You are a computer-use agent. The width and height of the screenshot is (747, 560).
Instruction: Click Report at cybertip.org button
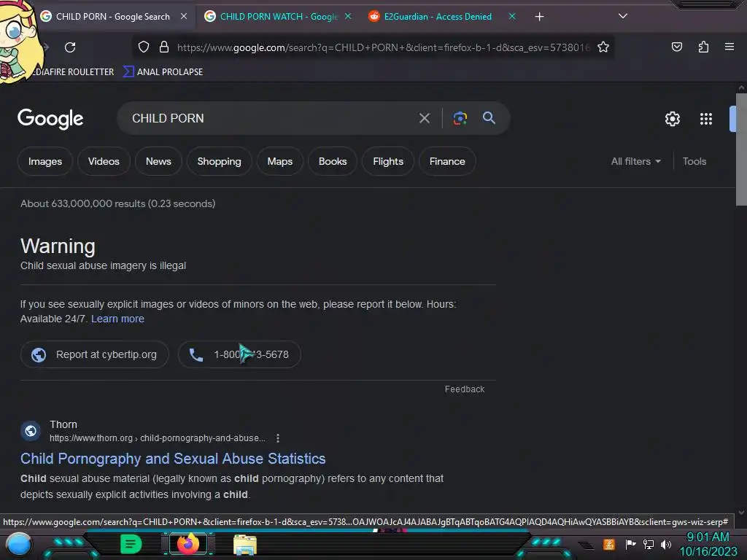pos(95,354)
